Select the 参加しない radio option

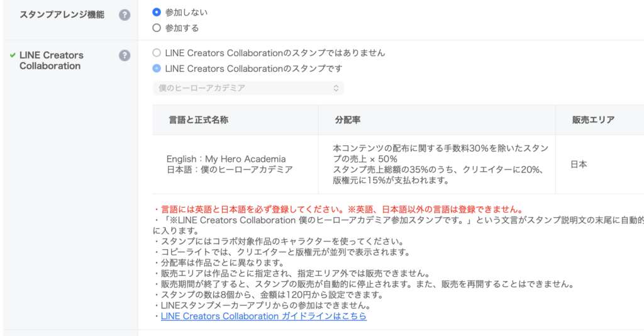[x=157, y=13]
